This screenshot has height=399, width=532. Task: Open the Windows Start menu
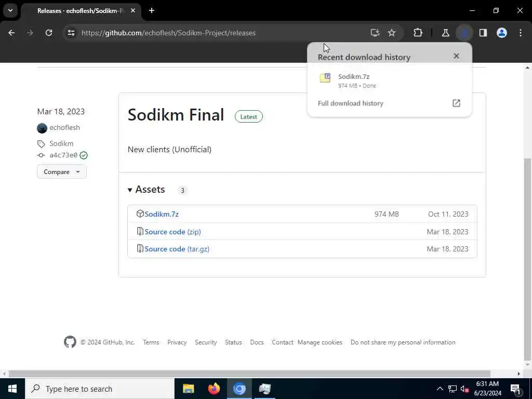(12, 389)
